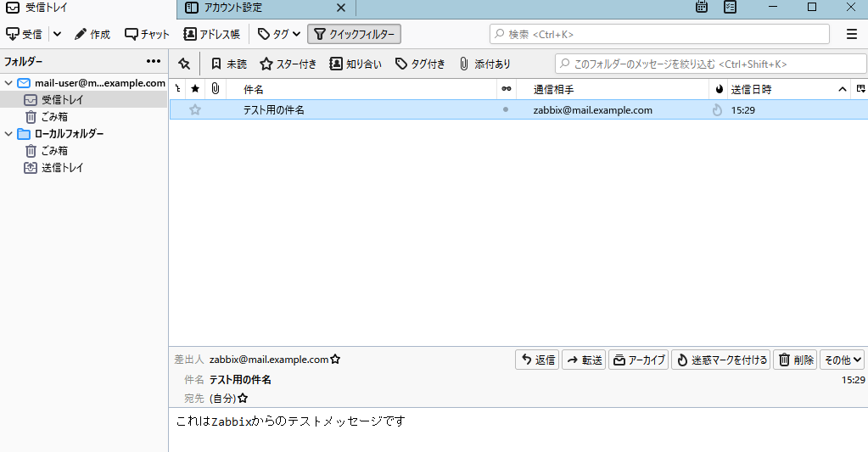
Task: Sort by the 件名 subject column
Action: (362, 89)
